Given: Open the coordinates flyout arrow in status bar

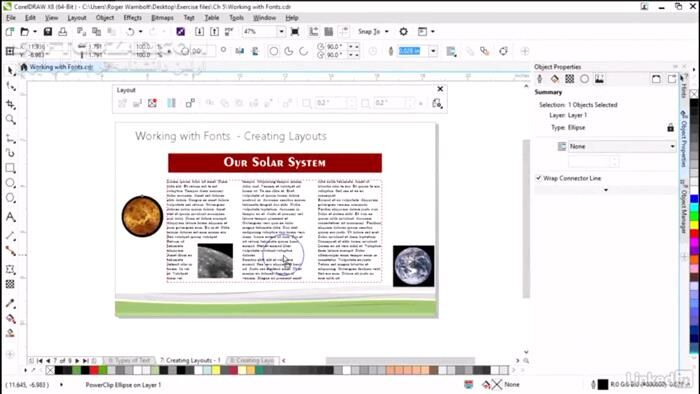Looking at the screenshot, I should tap(61, 385).
